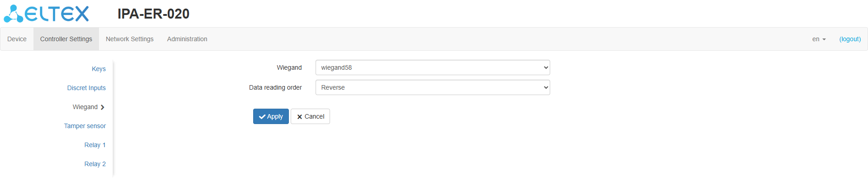Select Wiegand in the sidebar
Screen dimensions: 868x182
click(x=85, y=107)
